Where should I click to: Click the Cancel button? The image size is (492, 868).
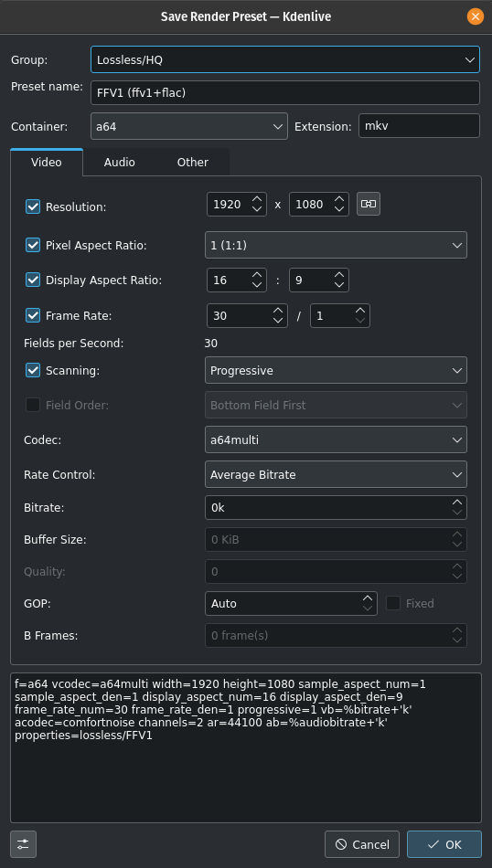(x=362, y=844)
